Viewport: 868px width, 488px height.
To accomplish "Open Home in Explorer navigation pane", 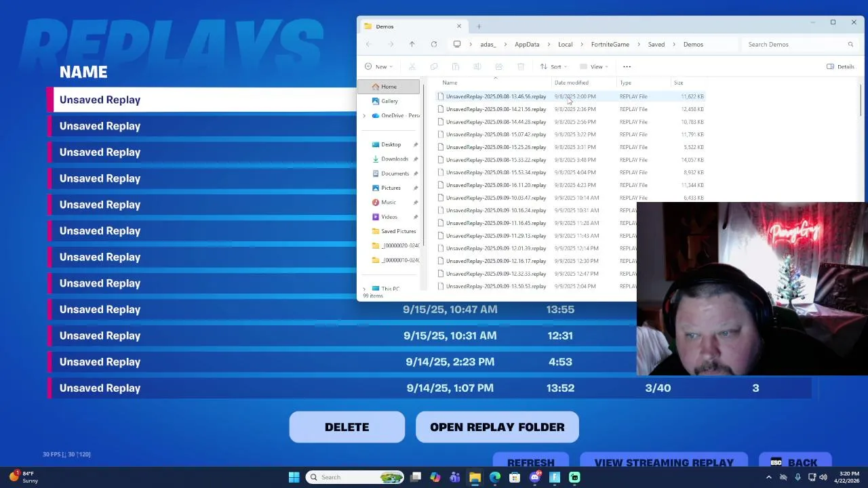I will pyautogui.click(x=389, y=87).
